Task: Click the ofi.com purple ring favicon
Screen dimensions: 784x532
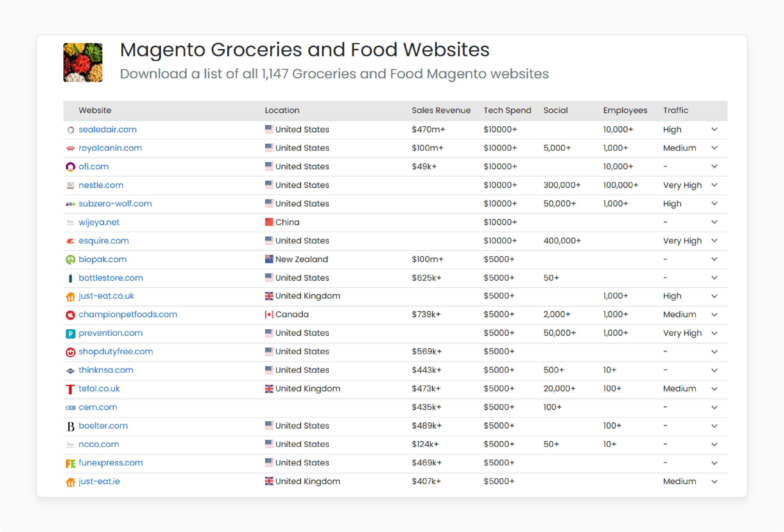Action: [x=70, y=167]
